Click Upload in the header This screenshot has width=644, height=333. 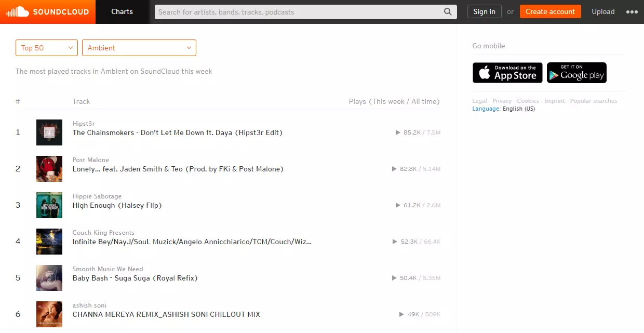(603, 11)
